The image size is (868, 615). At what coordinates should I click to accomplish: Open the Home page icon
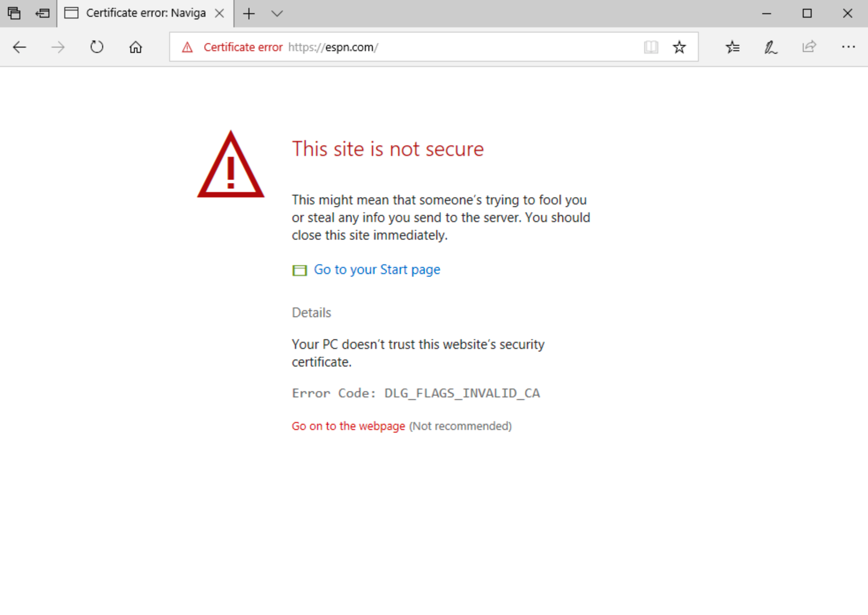[x=135, y=47]
